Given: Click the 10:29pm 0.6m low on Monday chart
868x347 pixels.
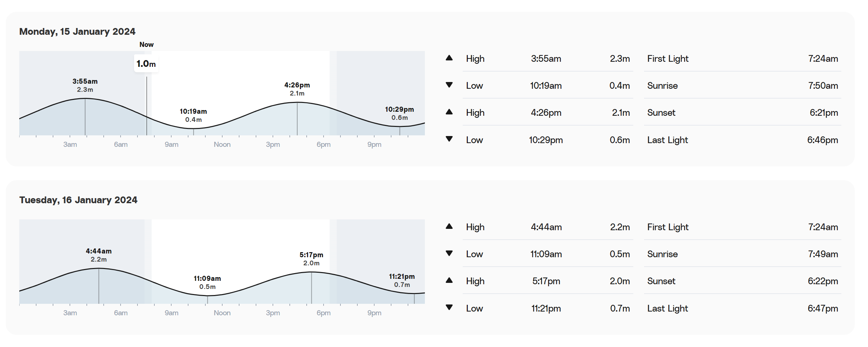Looking at the screenshot, I should pos(400,113).
